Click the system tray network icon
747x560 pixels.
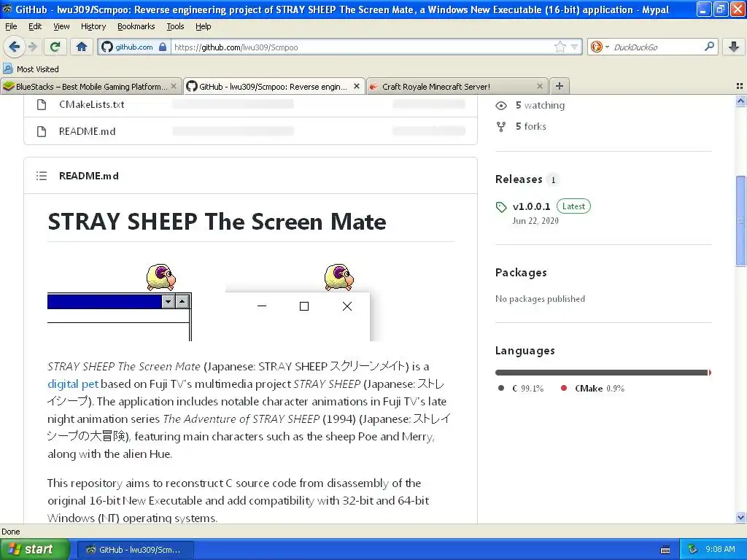[x=693, y=550]
